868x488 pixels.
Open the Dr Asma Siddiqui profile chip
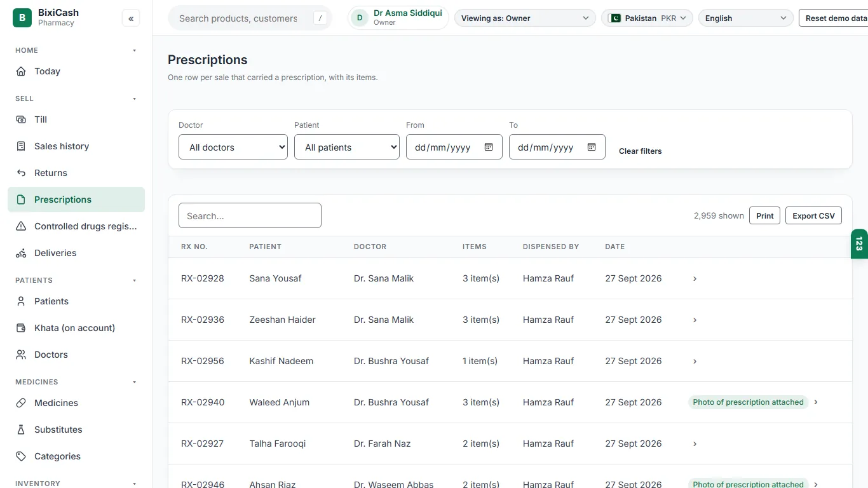pyautogui.click(x=398, y=18)
